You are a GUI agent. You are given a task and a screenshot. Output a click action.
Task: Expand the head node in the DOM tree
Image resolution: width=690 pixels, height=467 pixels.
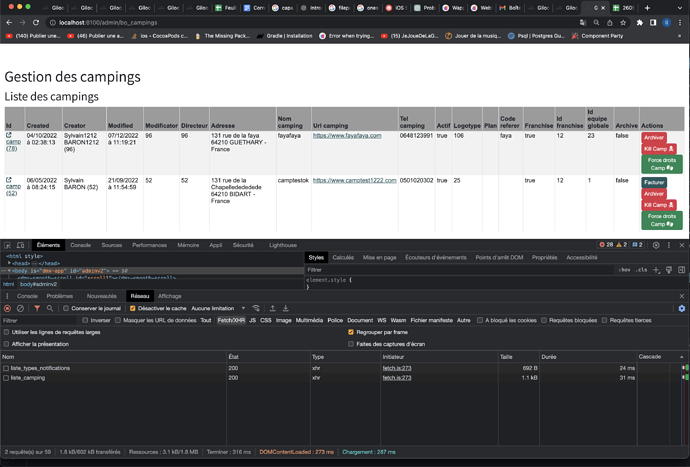[9, 263]
